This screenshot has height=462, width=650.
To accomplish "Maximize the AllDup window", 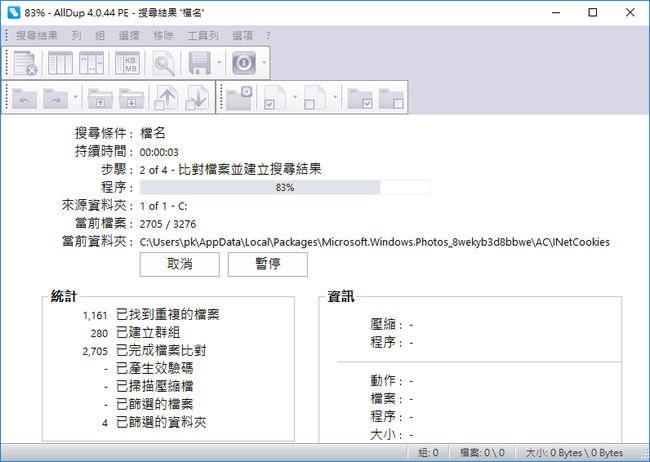I will tap(593, 12).
